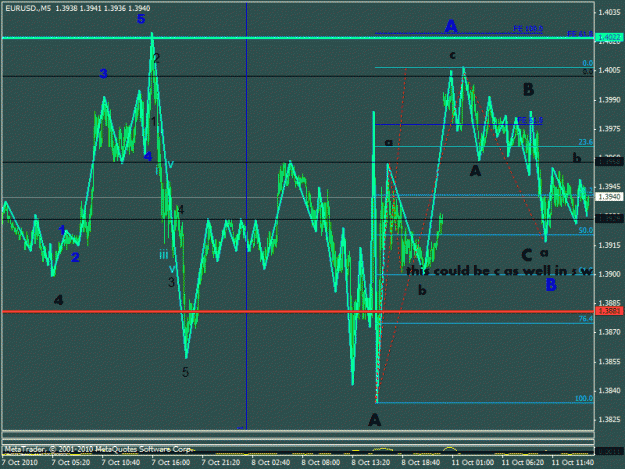The image size is (625, 469).
Task: Click the 1.3945 price axis value
Action: click(609, 186)
